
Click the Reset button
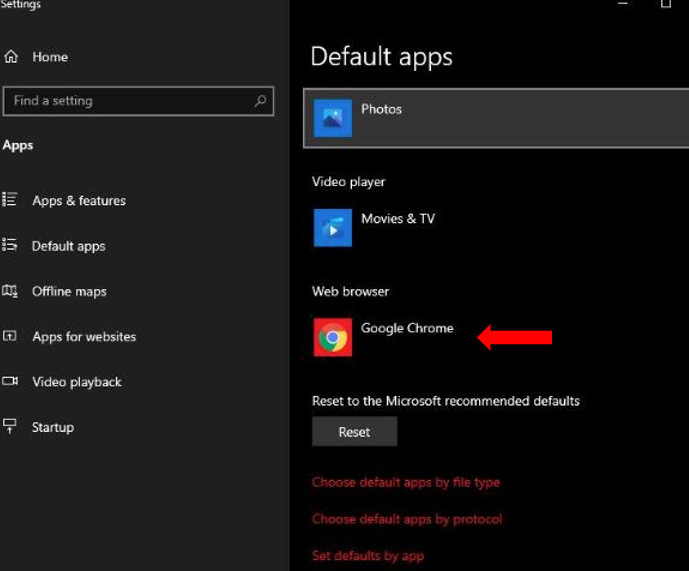pos(355,432)
